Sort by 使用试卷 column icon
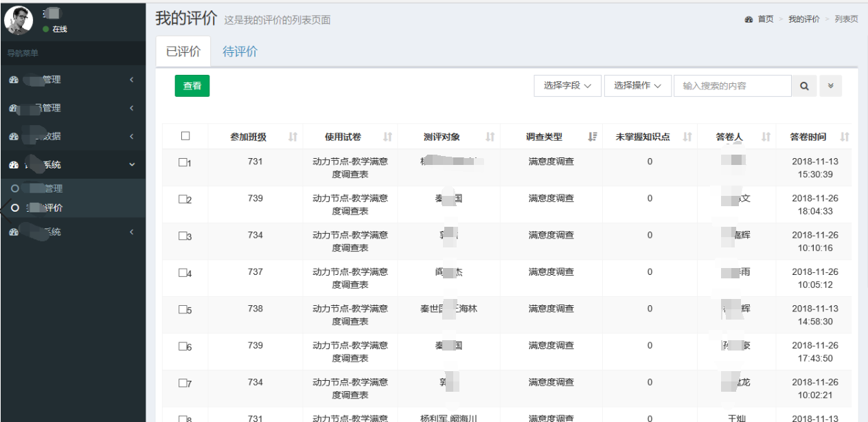 coord(387,137)
